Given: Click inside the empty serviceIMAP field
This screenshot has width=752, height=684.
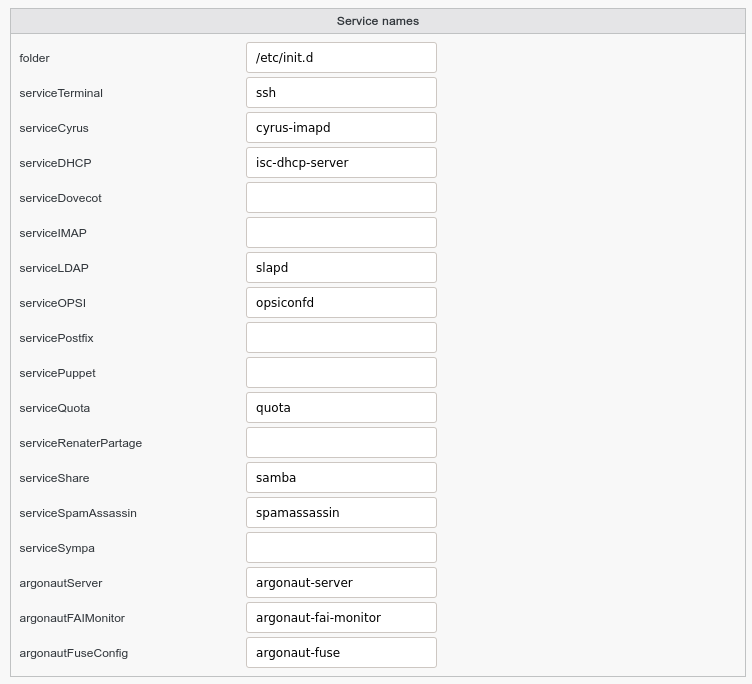Looking at the screenshot, I should point(341,233).
